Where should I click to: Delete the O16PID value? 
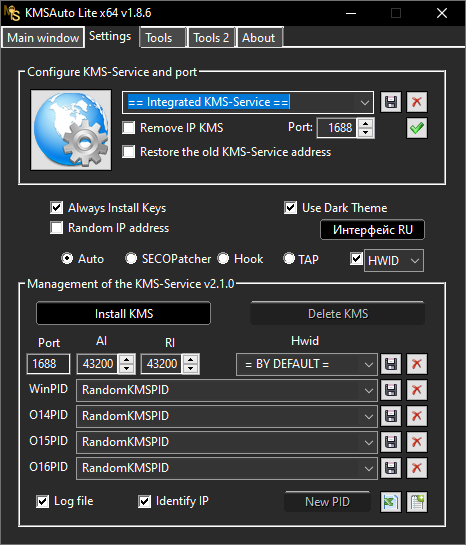pos(417,468)
